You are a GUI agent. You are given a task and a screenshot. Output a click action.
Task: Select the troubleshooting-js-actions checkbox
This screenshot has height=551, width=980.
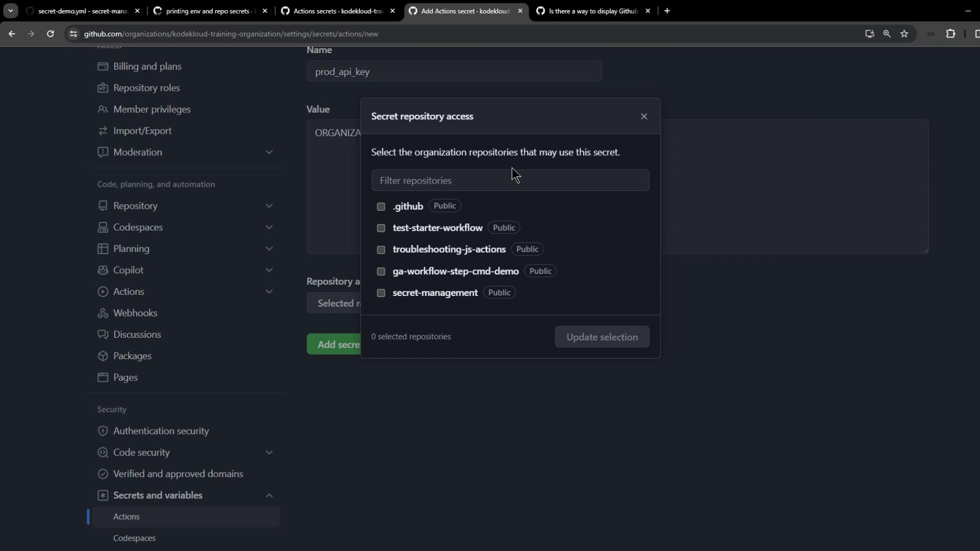[381, 249]
